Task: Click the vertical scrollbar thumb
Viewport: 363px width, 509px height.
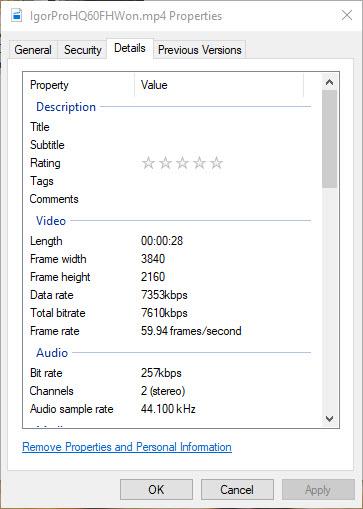Action: pos(329,139)
